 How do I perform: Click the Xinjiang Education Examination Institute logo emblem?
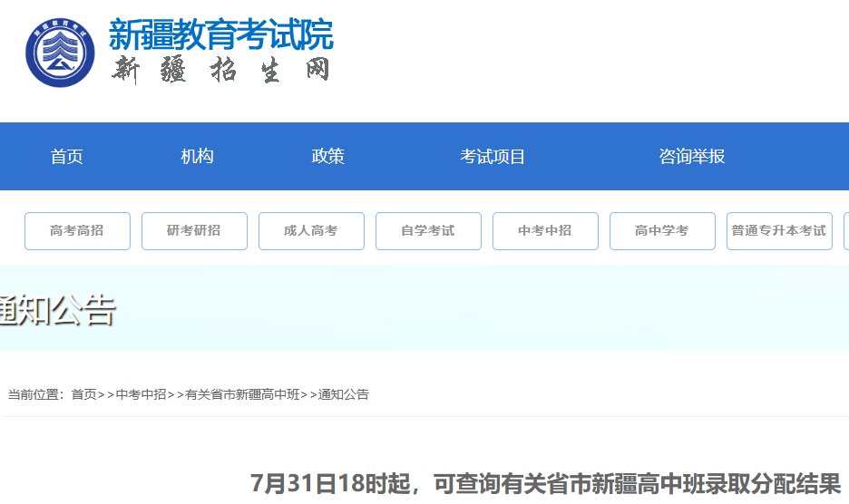(x=60, y=53)
